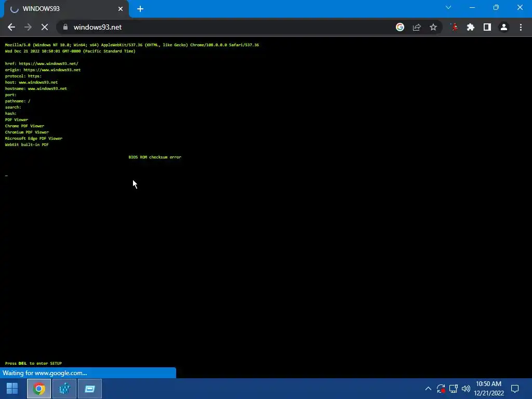The width and height of the screenshot is (532, 399).
Task: Open the second pinned app in the taskbar
Action: click(64, 389)
